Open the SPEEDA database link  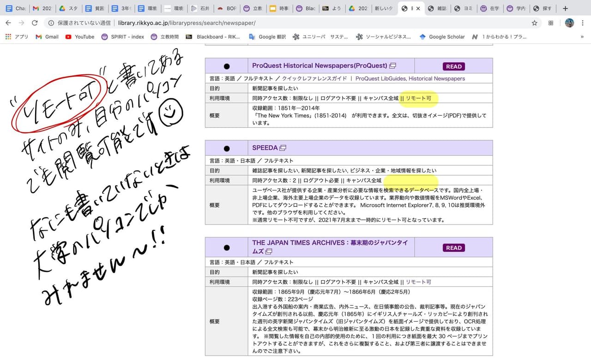pyautogui.click(x=265, y=148)
